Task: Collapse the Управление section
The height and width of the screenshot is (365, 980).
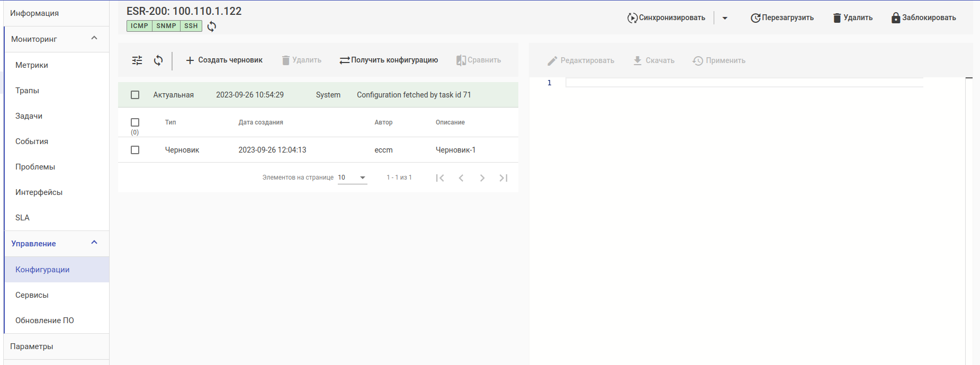Action: 94,243
